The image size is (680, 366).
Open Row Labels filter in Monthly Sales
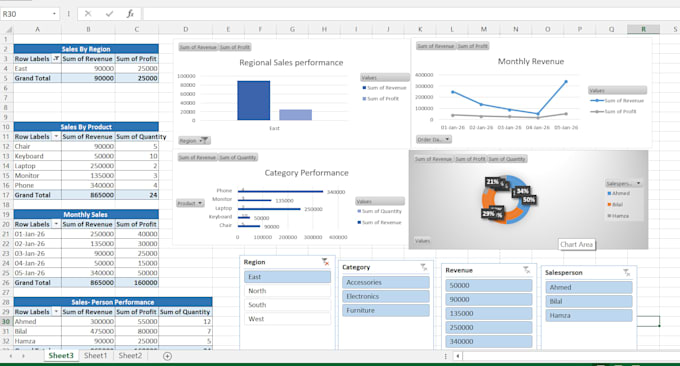(x=56, y=224)
